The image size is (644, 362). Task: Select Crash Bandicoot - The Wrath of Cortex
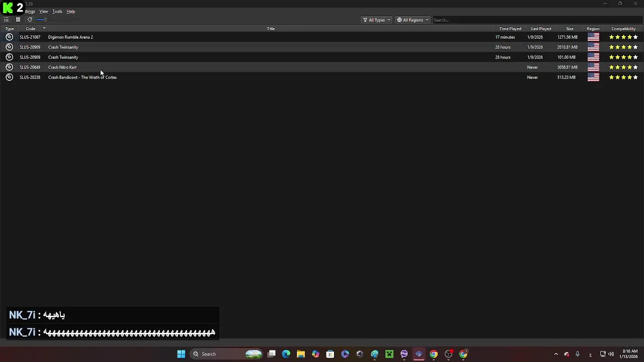point(83,77)
